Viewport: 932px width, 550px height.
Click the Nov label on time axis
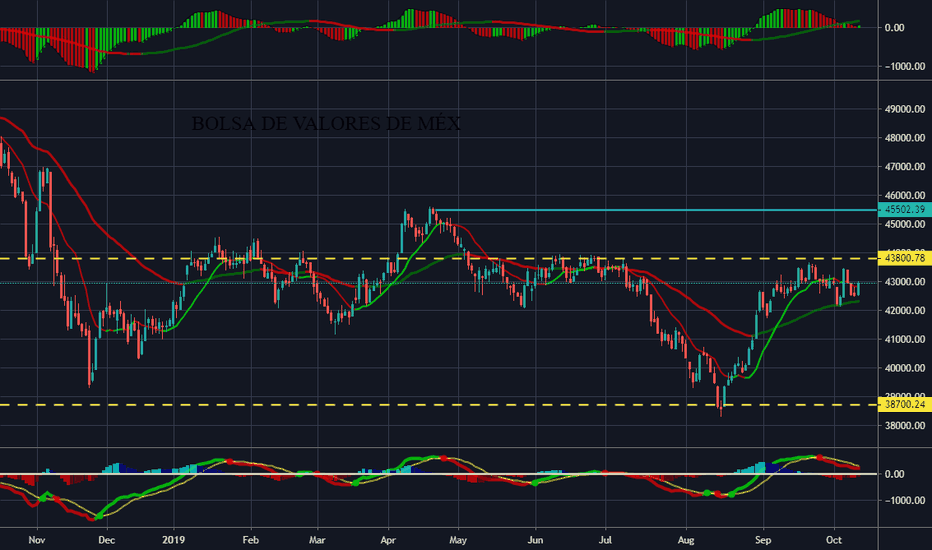click(x=37, y=540)
